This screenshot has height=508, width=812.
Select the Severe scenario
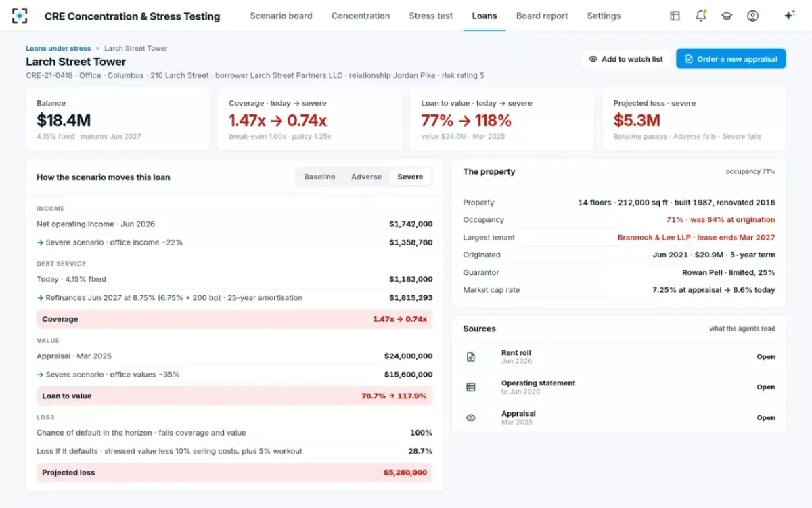pyautogui.click(x=410, y=177)
